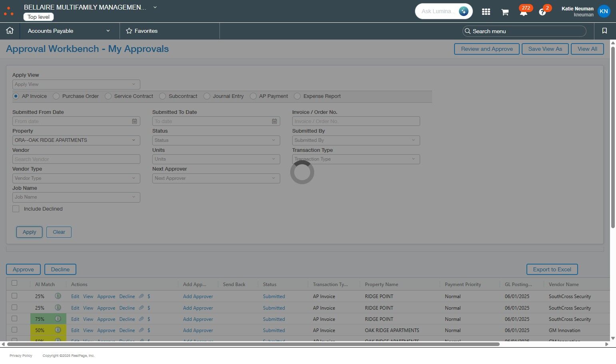Open notifications bell with 272 badge
The width and height of the screenshot is (616, 364).
(523, 12)
